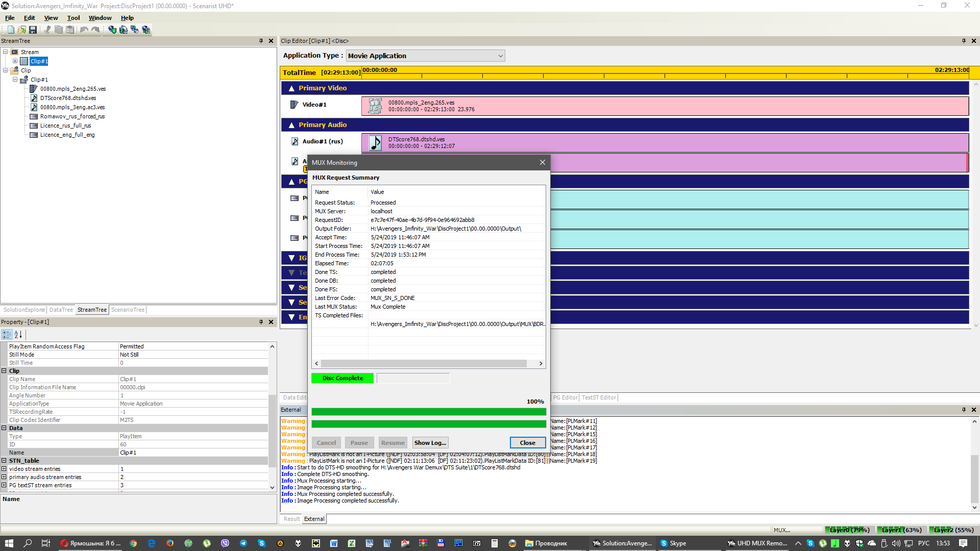The width and height of the screenshot is (980, 551).
Task: Select 00800.mpls_2eng.265.ves in StreamTree
Action: (x=72, y=89)
